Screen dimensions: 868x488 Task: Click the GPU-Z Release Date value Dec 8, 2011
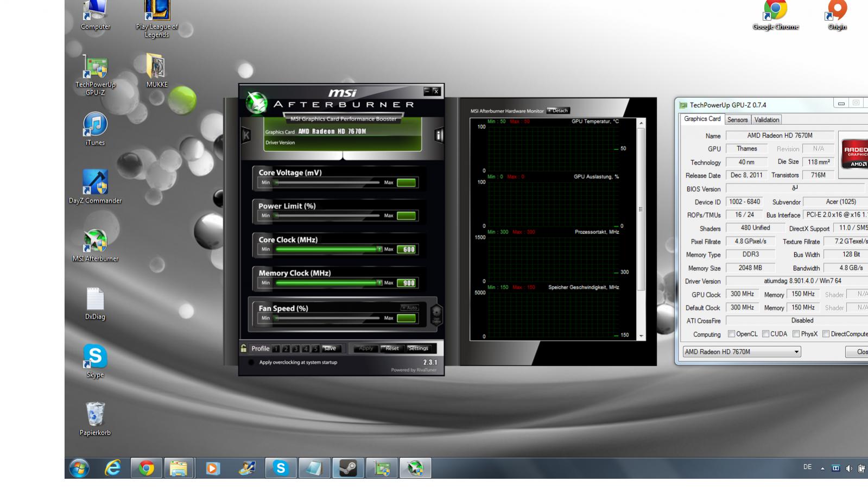click(x=746, y=175)
